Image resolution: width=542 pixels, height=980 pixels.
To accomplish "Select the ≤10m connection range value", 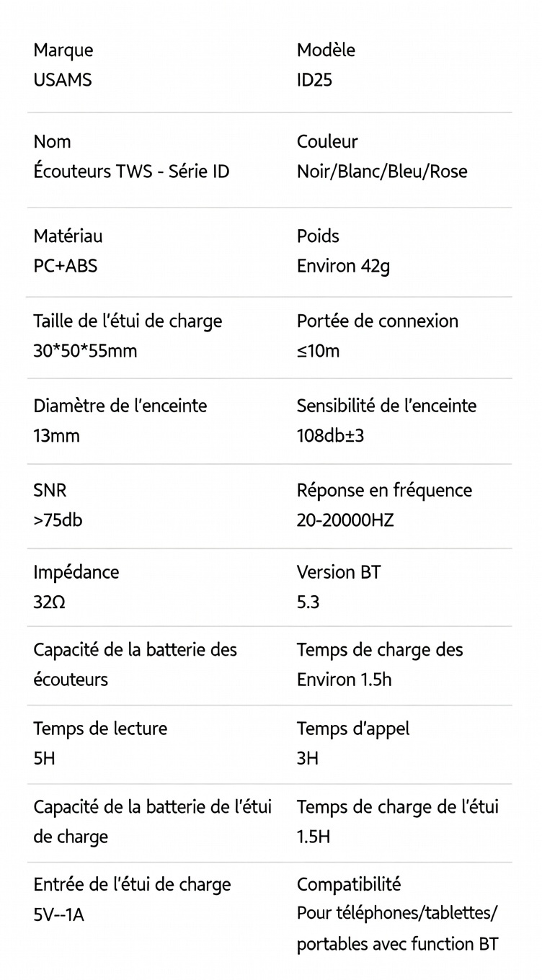I will tap(318, 351).
